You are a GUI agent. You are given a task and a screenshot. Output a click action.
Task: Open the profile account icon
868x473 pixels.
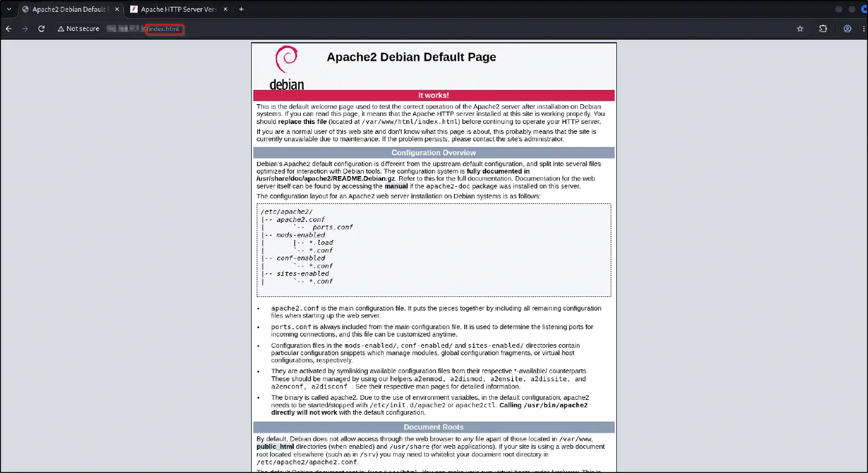click(848, 29)
